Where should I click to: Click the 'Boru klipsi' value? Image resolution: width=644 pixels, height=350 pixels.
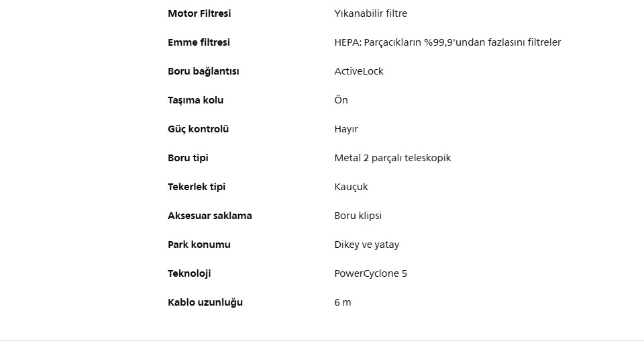358,216
